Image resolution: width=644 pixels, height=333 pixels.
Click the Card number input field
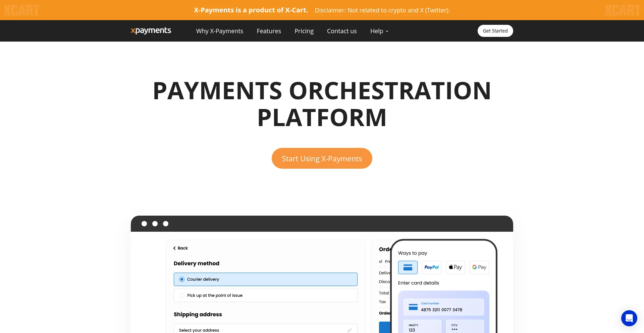(443, 307)
